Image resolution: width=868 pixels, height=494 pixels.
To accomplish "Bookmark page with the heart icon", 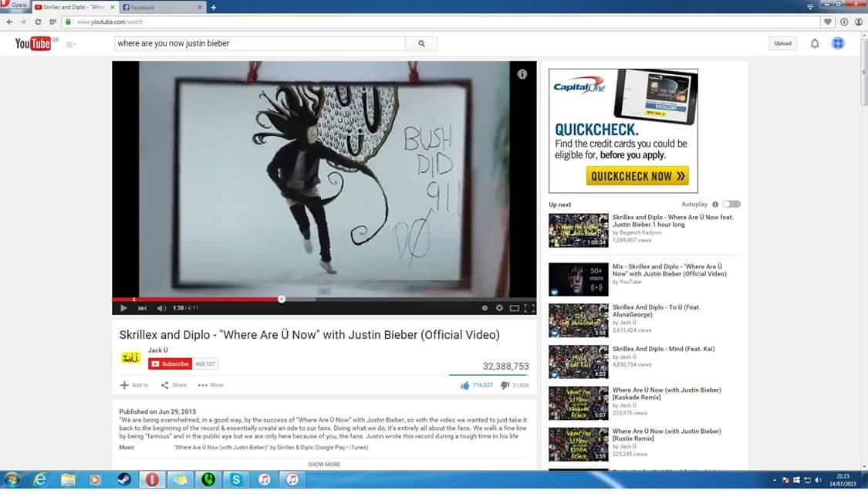I will click(828, 22).
